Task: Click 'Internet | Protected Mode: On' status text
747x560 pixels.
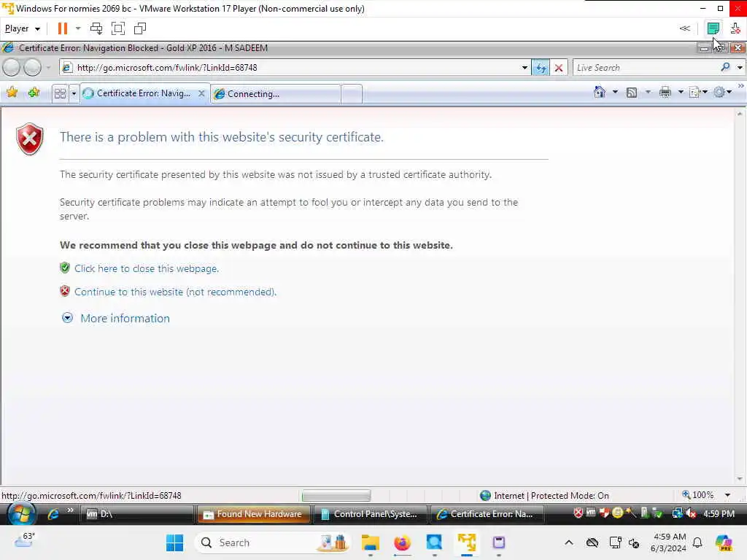Action: (551, 496)
